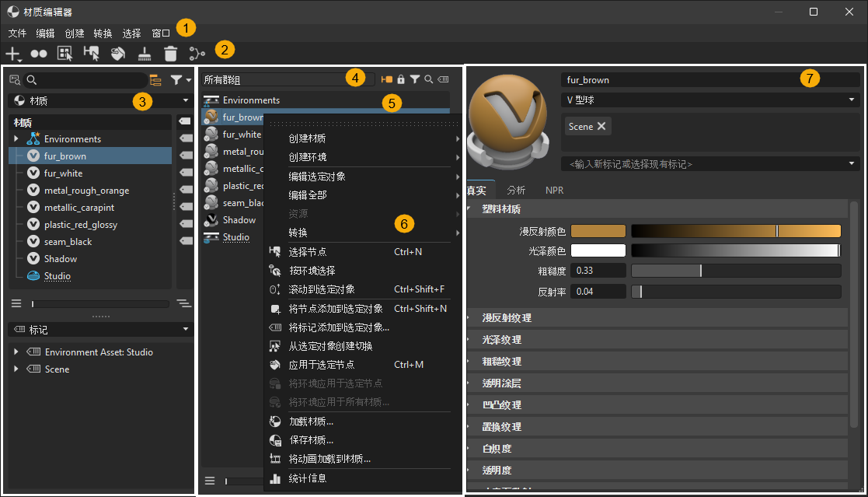This screenshot has width=868, height=497.
Task: Open the 所有群组 group field
Action: pyautogui.click(x=288, y=80)
